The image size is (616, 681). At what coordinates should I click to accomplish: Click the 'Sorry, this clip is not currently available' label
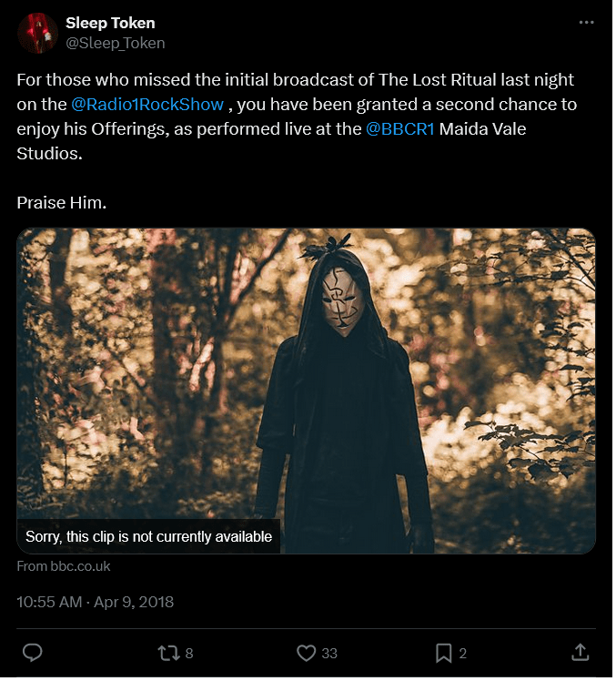[148, 536]
